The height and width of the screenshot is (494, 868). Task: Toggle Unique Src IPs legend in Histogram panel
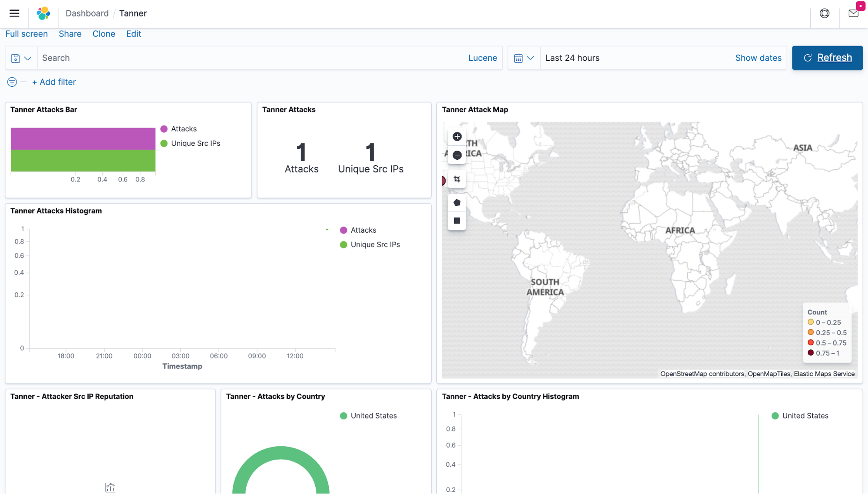click(370, 245)
